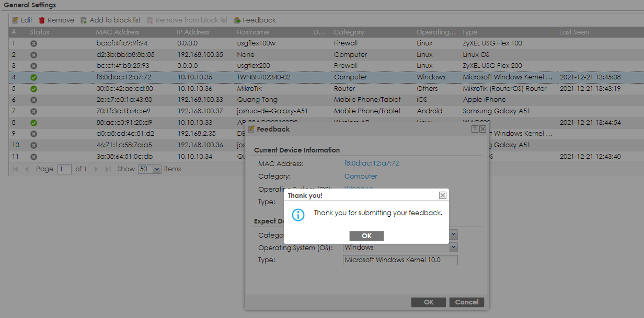Open the Show 50 items dropdown
Screen dimensions: 644x318
pyautogui.click(x=157, y=169)
